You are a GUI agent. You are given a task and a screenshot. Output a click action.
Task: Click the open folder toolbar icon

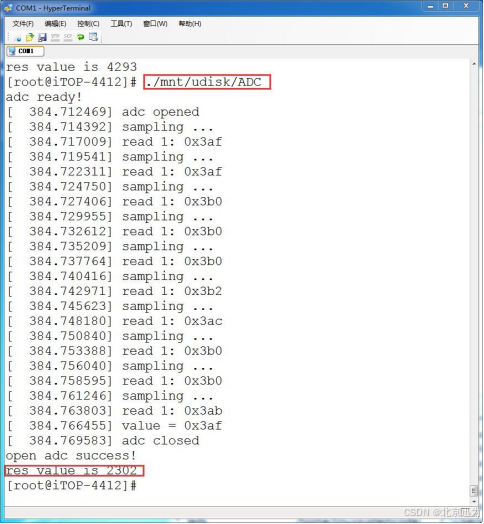[30, 37]
